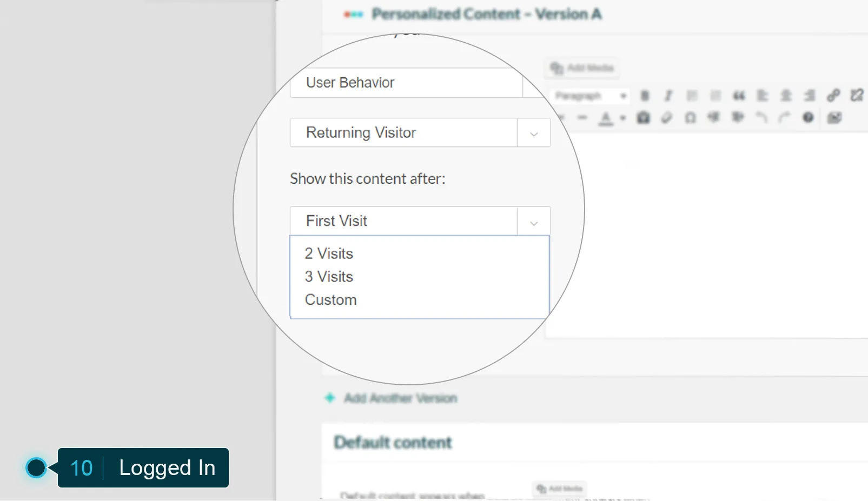Viewport: 868px width, 501px height.
Task: Choose 3 Visits from the list
Action: (x=328, y=276)
